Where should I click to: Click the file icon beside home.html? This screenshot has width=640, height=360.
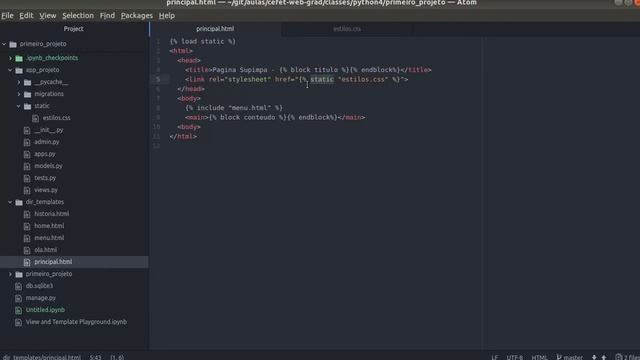27,227
